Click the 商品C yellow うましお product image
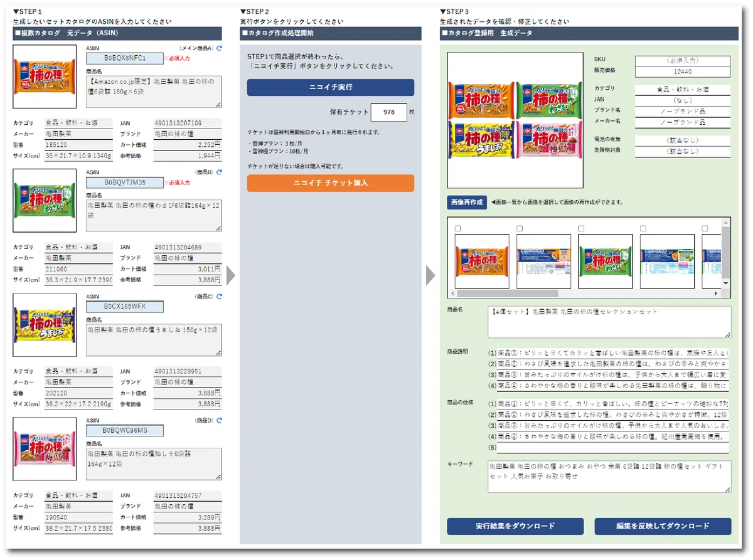Image resolution: width=753 pixels, height=560 pixels. pos(45,325)
